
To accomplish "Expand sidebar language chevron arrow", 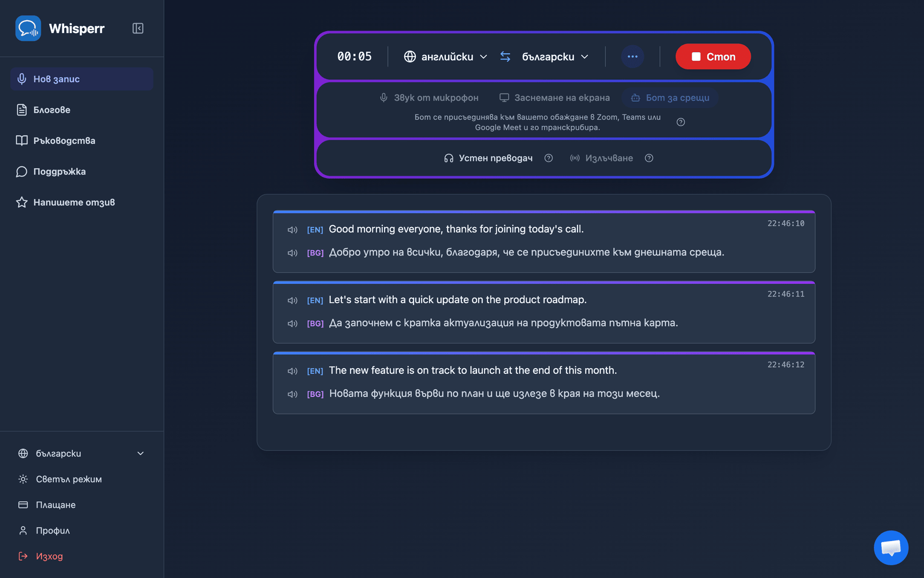I will (140, 453).
